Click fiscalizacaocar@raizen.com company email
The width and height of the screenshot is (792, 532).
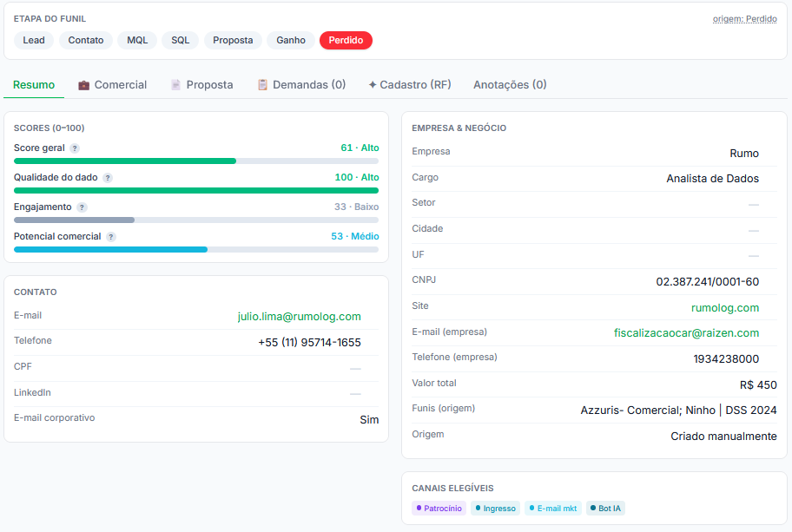686,333
